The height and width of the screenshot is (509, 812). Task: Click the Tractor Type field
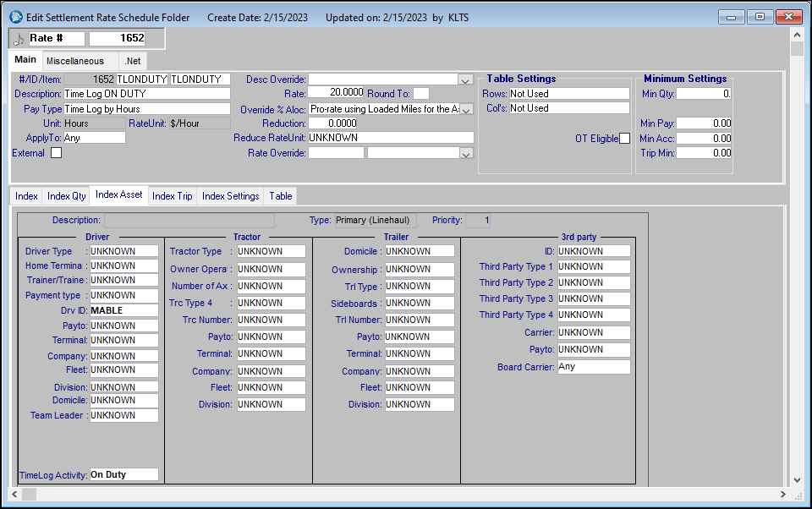[x=272, y=251]
